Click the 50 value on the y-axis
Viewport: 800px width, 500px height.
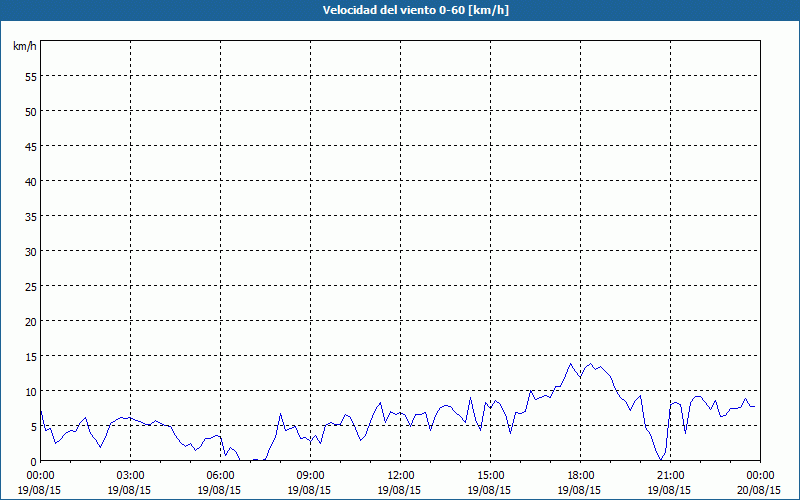31,111
